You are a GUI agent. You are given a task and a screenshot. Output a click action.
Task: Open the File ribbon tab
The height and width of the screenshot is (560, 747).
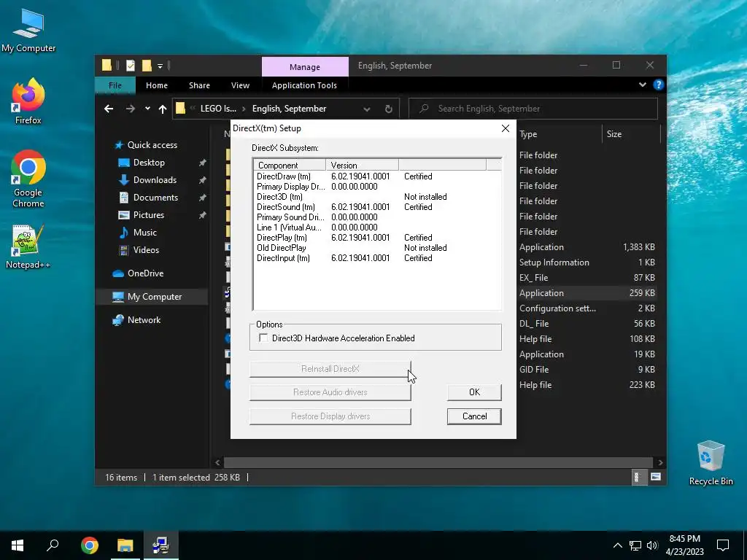coord(115,85)
